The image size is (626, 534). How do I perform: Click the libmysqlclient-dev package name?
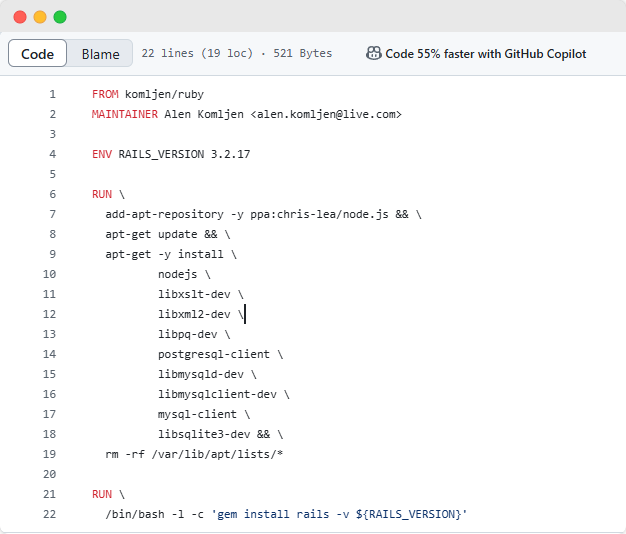217,394
